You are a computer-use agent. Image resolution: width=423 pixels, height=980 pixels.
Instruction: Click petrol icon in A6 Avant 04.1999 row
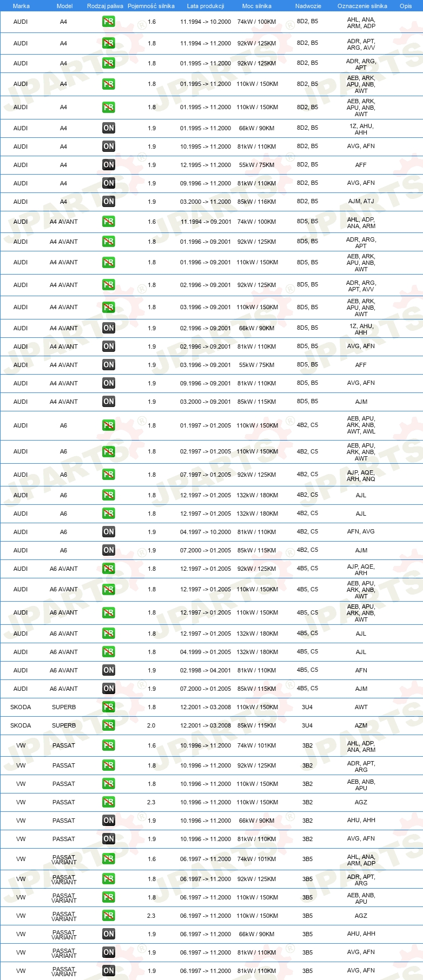[109, 652]
